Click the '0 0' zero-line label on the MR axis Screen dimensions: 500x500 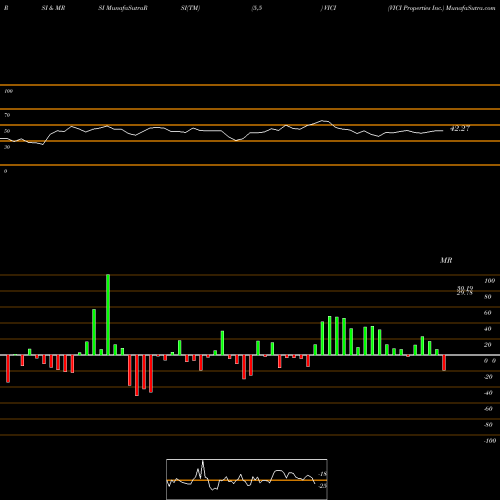pos(490,361)
